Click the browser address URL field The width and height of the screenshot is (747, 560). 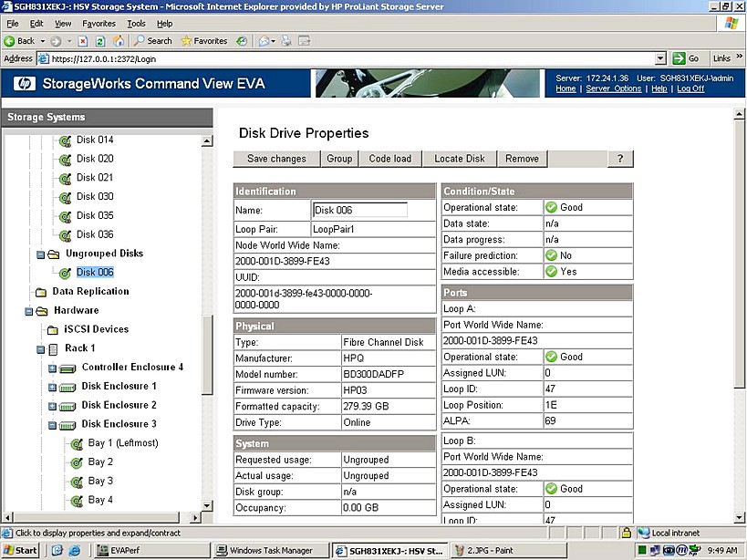point(351,58)
